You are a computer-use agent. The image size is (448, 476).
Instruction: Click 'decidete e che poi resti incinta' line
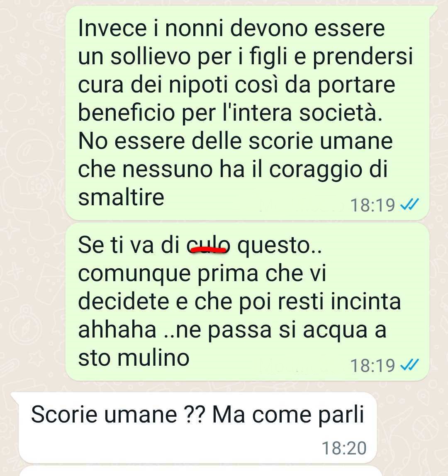[x=239, y=302]
